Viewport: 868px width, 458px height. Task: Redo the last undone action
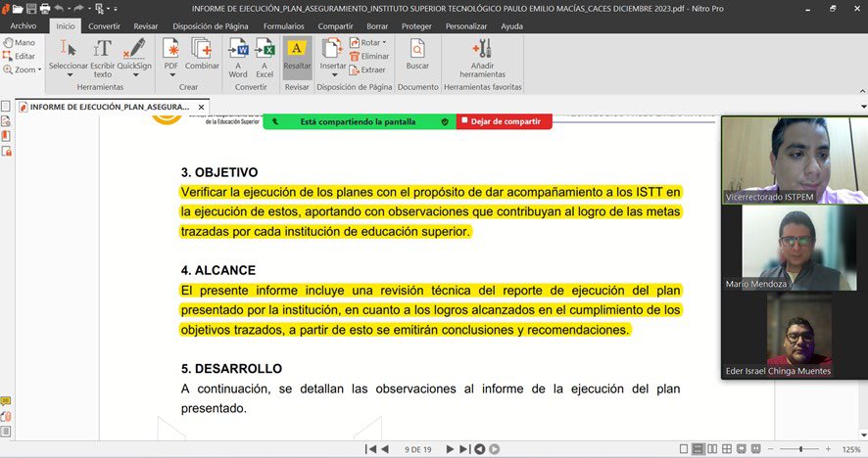coord(78,8)
